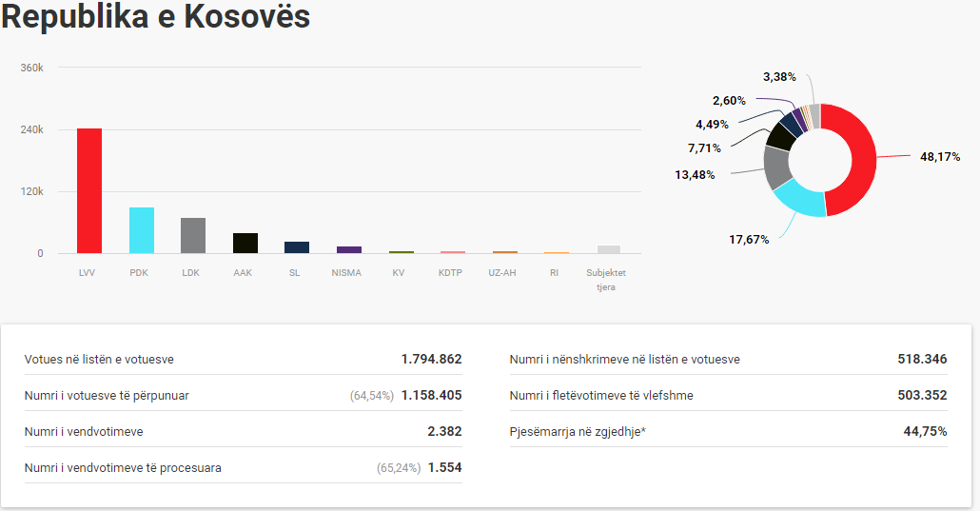Image resolution: width=980 pixels, height=511 pixels.
Task: Click the black AAK bar
Action: 245,243
